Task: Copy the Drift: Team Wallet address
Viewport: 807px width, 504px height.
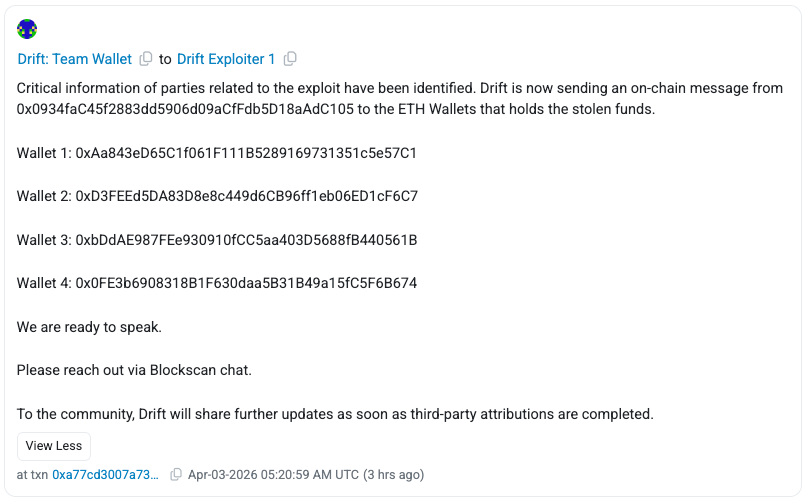Action: click(146, 59)
